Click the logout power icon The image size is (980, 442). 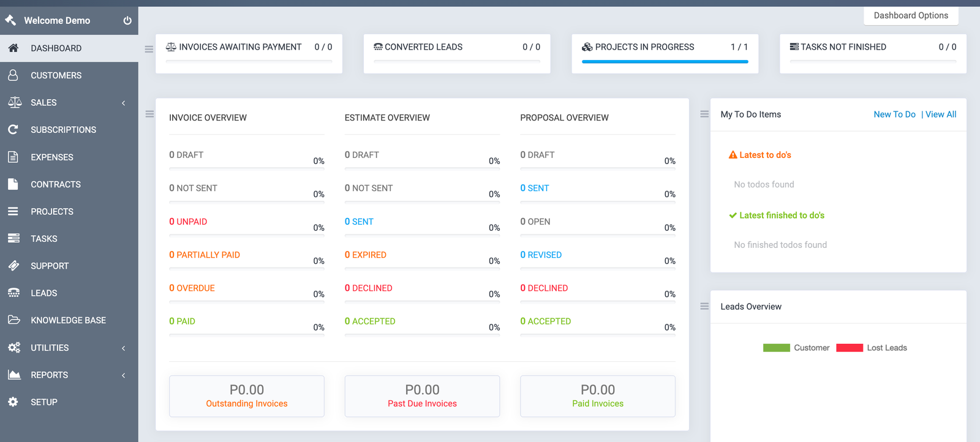(x=127, y=21)
